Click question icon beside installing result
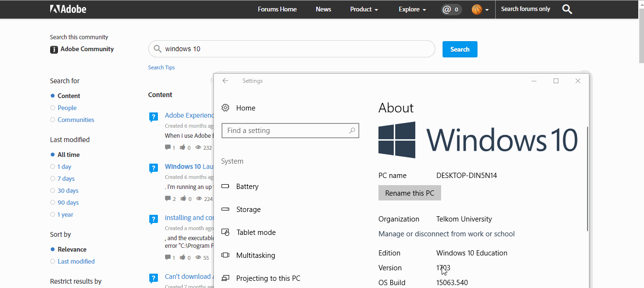 153,219
